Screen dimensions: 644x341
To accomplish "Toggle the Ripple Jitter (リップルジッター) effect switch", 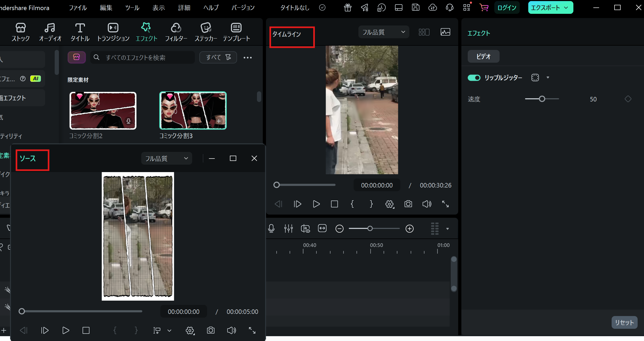I will click(x=474, y=78).
